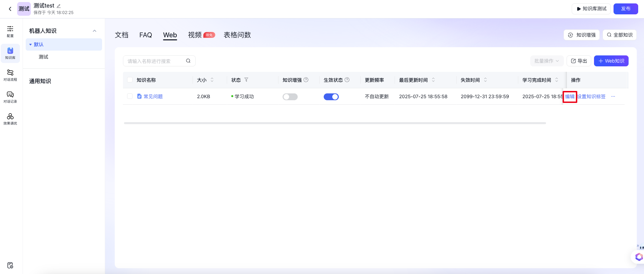Focus the 请输入名称进行搜索 search field
Screen dimensions: 644x274
pyautogui.click(x=159, y=61)
